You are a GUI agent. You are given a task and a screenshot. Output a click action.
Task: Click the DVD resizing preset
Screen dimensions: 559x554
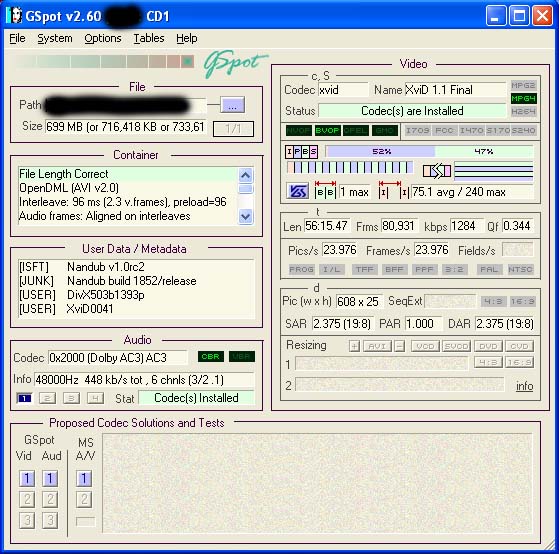(x=488, y=346)
